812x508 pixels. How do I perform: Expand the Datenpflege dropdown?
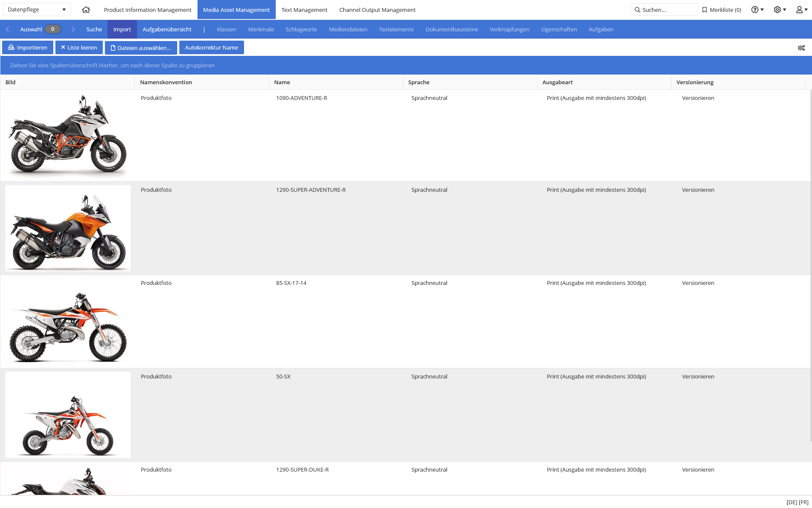37,9
